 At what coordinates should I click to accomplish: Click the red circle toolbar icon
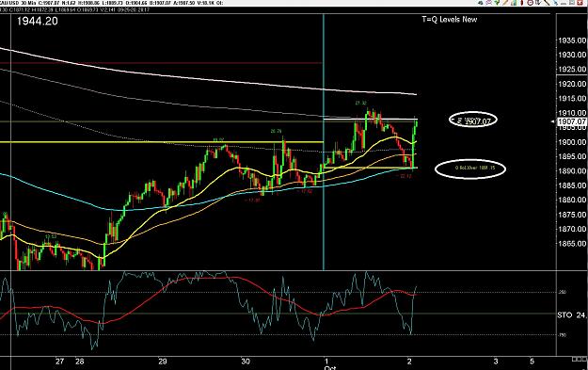pos(531,3)
